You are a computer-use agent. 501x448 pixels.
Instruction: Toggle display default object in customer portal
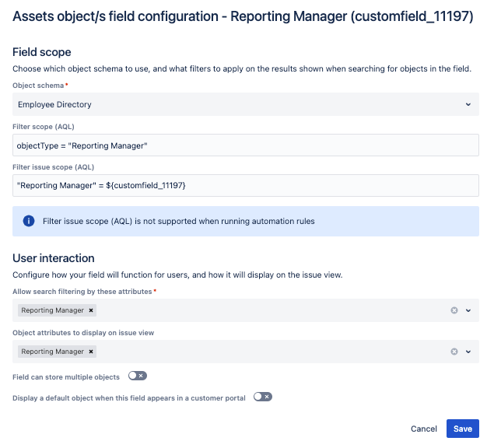[263, 397]
